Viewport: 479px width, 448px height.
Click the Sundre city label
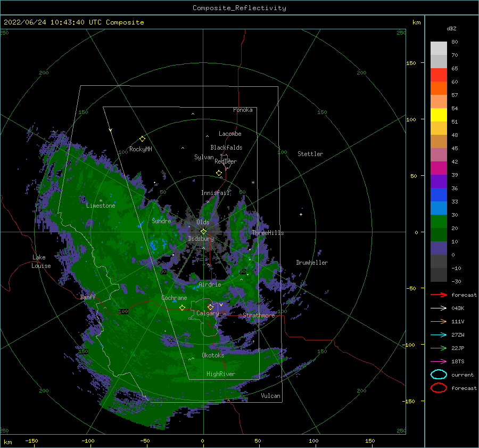point(161,221)
